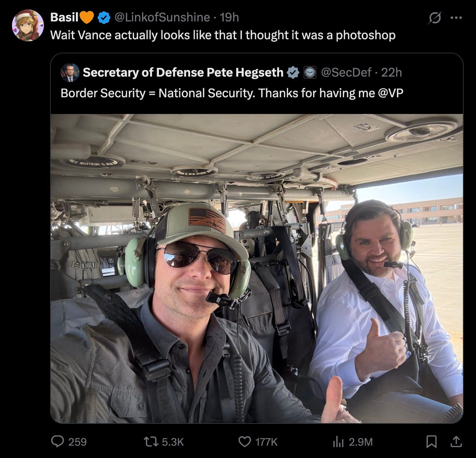This screenshot has height=458, width=476.
Task: Open Basil's profile avatar
Action: point(28,25)
